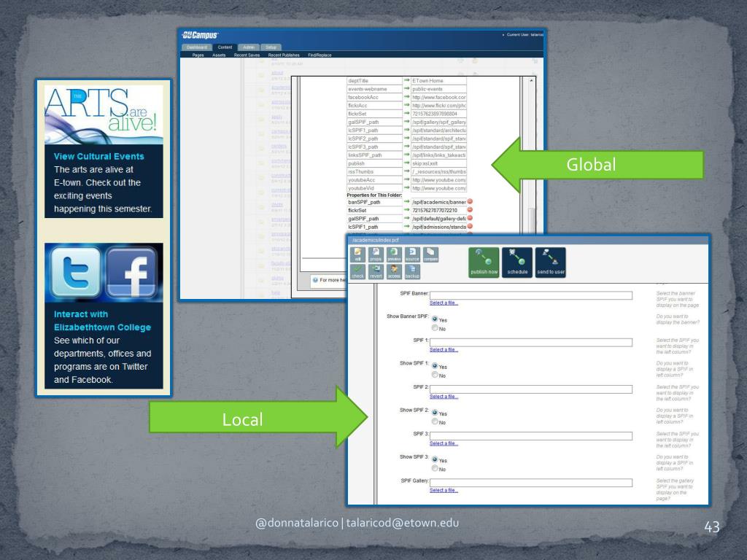
Task: Click the deptTitle value ETown Home
Action: pyautogui.click(x=438, y=81)
